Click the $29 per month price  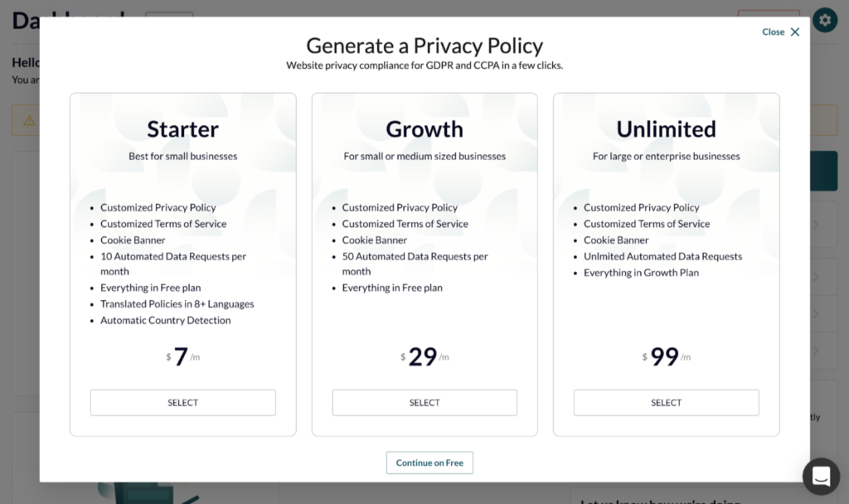pyautogui.click(x=423, y=356)
